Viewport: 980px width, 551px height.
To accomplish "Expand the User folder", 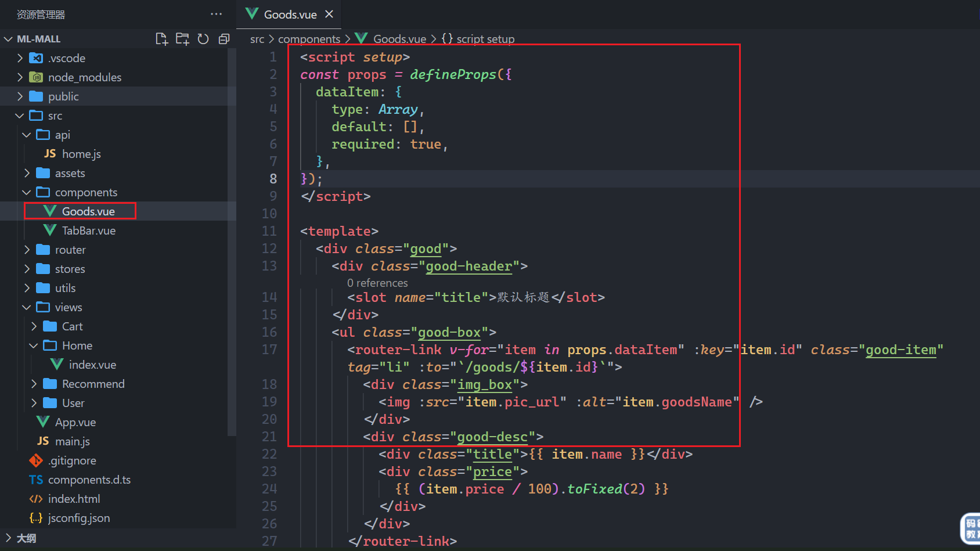I will click(x=34, y=403).
